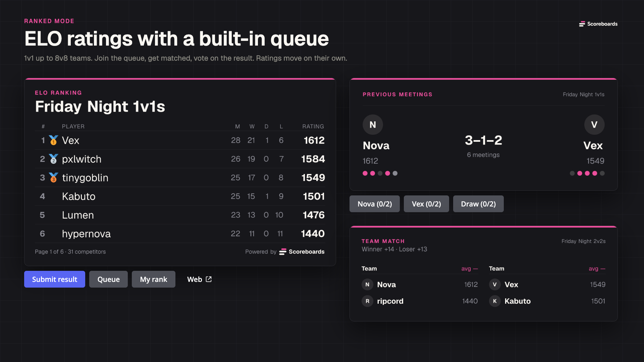Click Vex's V avatar in Previous Meetings
Image resolution: width=644 pixels, height=362 pixels.
[594, 125]
